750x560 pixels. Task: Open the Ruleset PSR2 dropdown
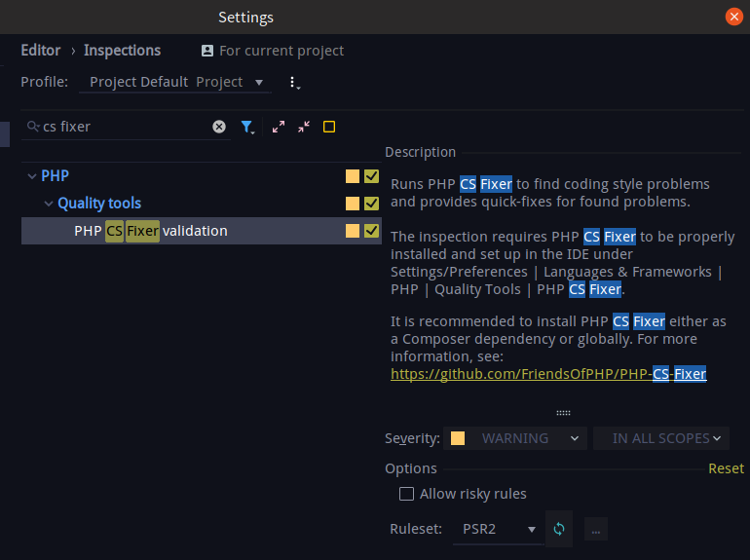point(498,529)
